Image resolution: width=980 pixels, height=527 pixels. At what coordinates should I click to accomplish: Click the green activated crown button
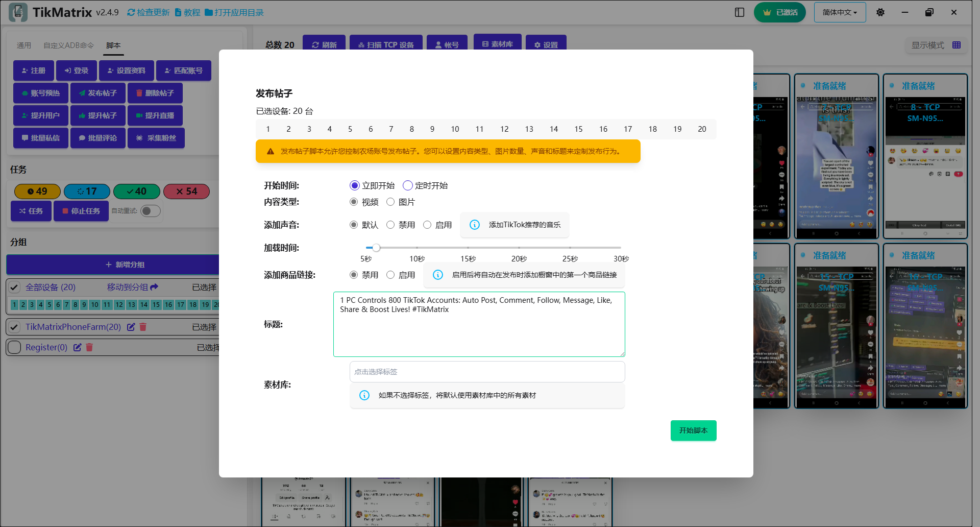tap(779, 12)
